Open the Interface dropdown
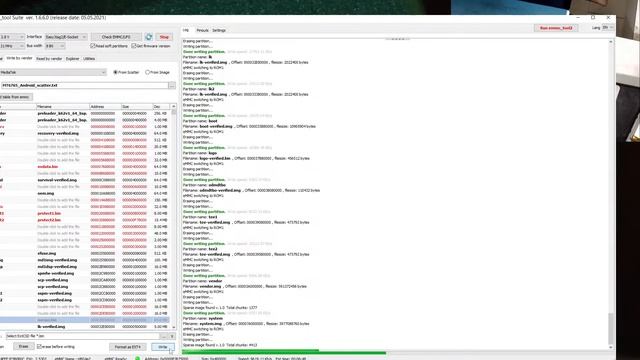640x360 pixels. [x=66, y=37]
